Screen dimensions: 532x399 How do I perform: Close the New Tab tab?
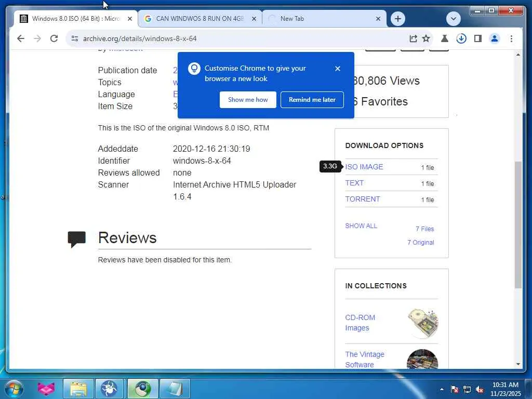[x=378, y=19]
